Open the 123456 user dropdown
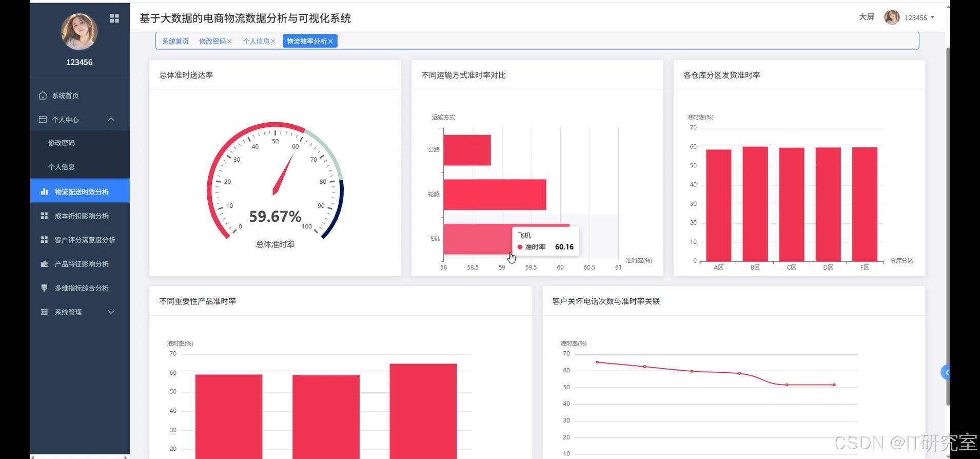Image resolution: width=980 pixels, height=459 pixels. click(919, 17)
